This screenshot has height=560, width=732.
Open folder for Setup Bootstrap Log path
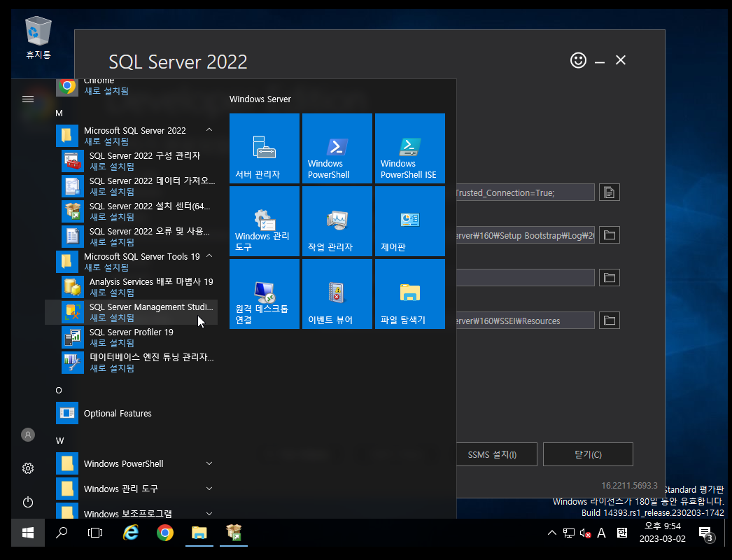610,235
